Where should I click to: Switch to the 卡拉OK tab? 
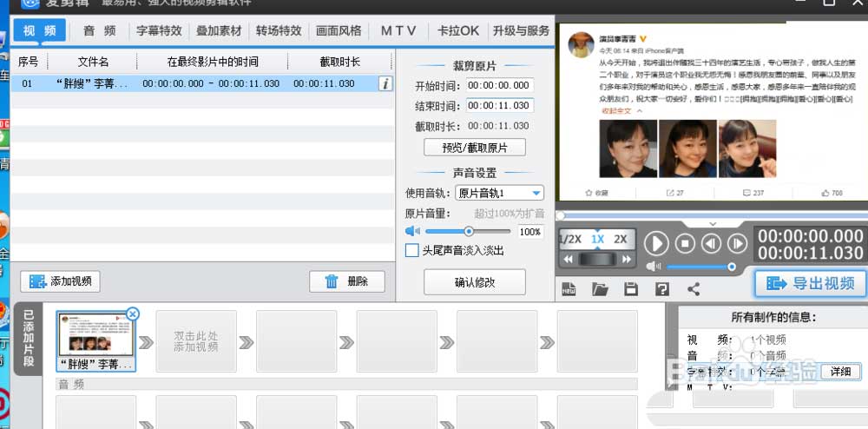(457, 31)
